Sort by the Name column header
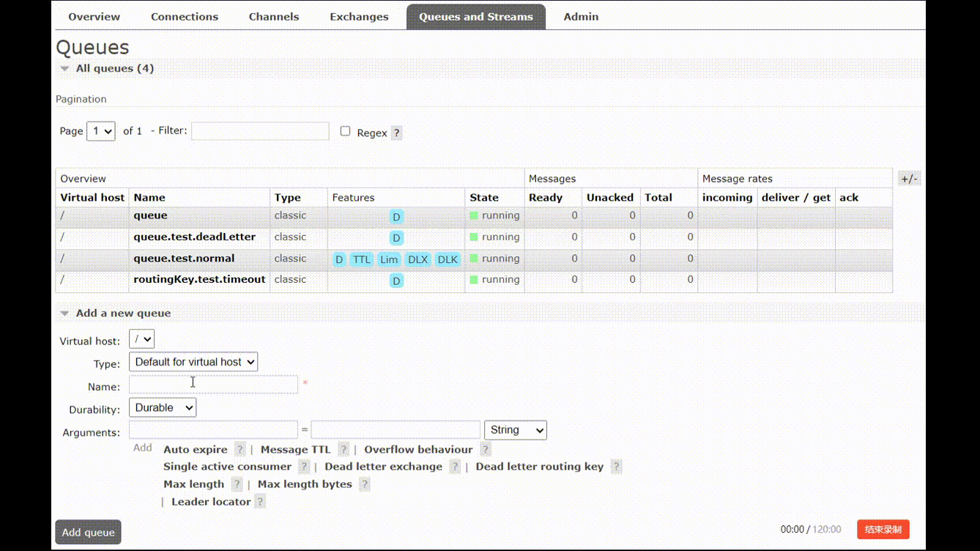This screenshot has width=980, height=551. 149,197
